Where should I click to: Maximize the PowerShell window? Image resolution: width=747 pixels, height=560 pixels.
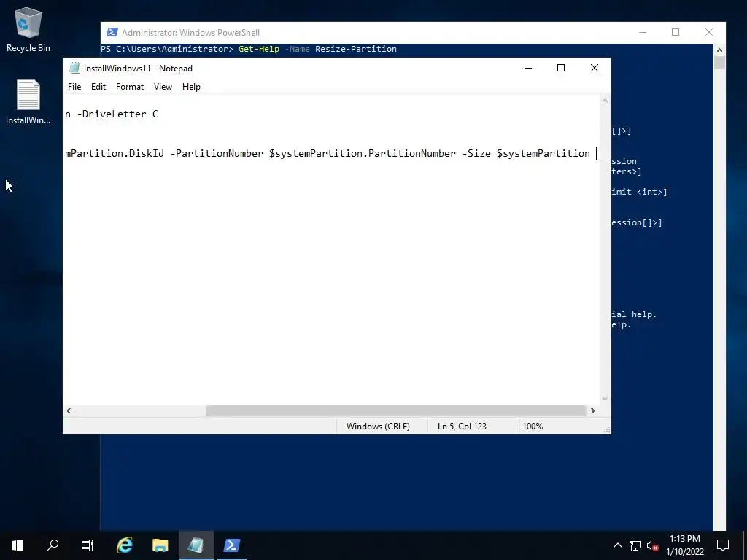(676, 32)
